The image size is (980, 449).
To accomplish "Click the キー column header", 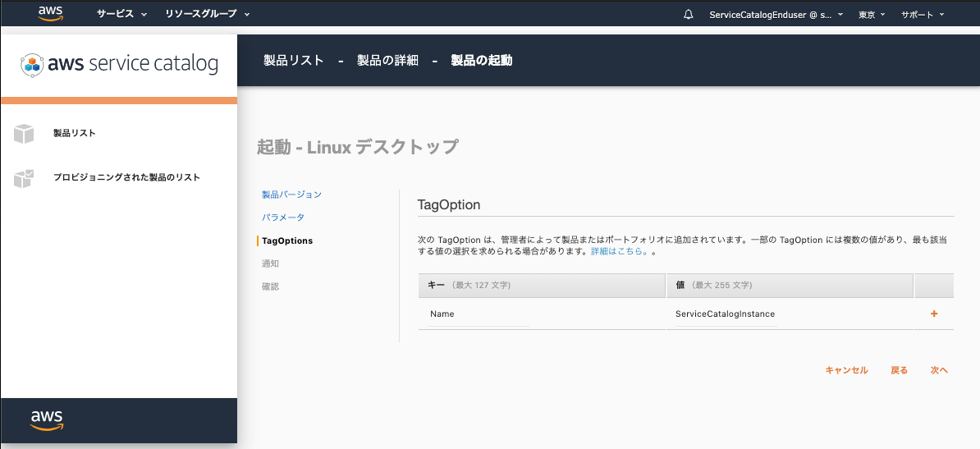I will point(542,286).
